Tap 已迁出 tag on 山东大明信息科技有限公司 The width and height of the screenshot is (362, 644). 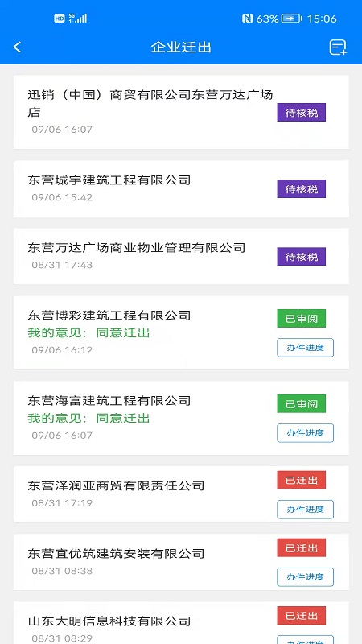click(301, 616)
